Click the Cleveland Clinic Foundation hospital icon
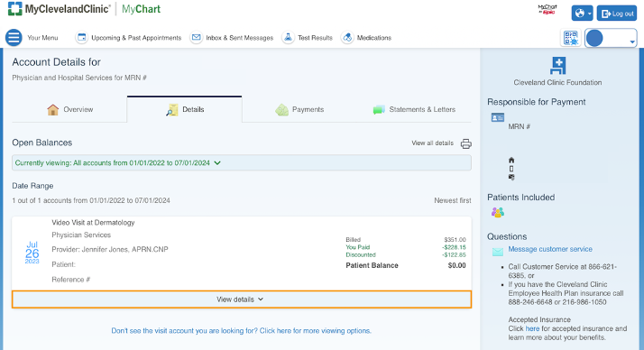The height and width of the screenshot is (350, 644). pyautogui.click(x=557, y=66)
